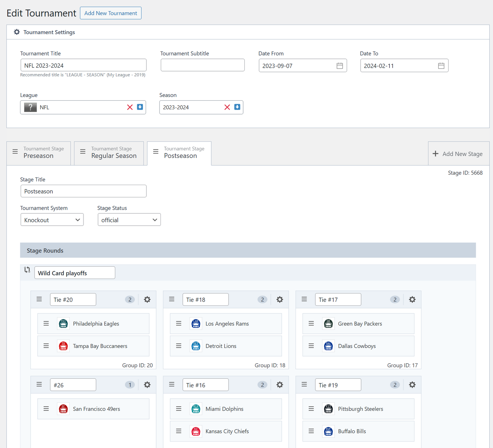
Task: Switch to the Preseason stage tab
Action: point(39,153)
